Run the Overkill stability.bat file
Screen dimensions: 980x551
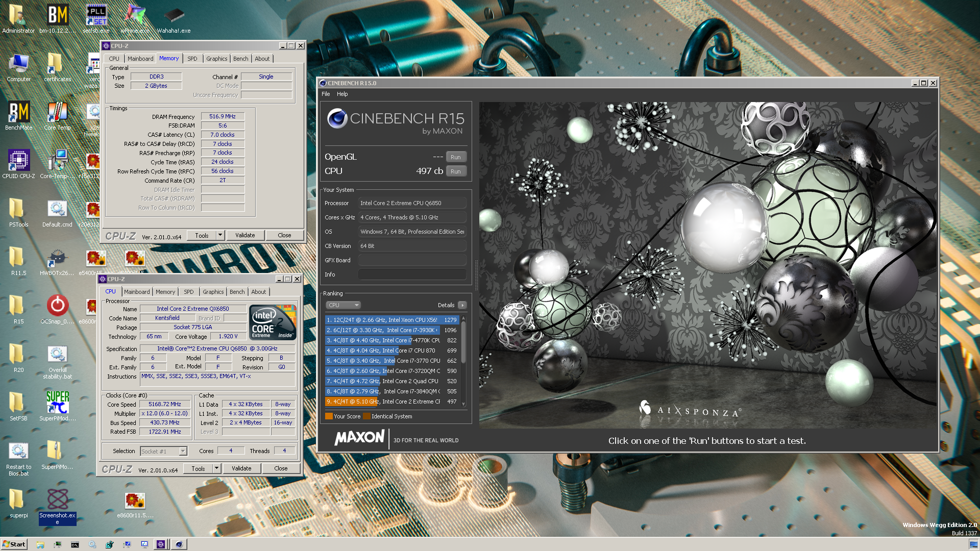pyautogui.click(x=57, y=362)
